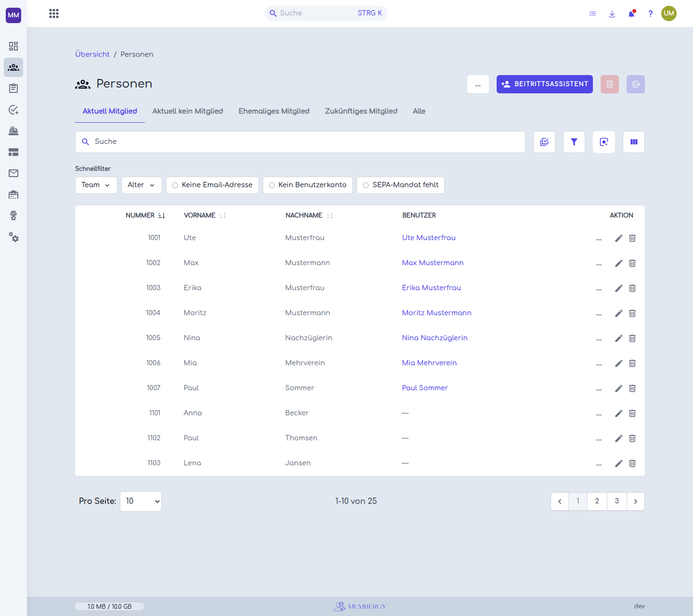Open the notifications bell icon
The height and width of the screenshot is (616, 693).
(x=631, y=13)
